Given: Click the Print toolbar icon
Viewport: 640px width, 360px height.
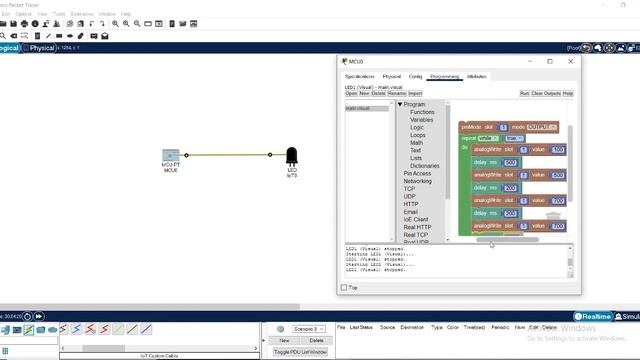Looking at the screenshot, I should point(24,24).
